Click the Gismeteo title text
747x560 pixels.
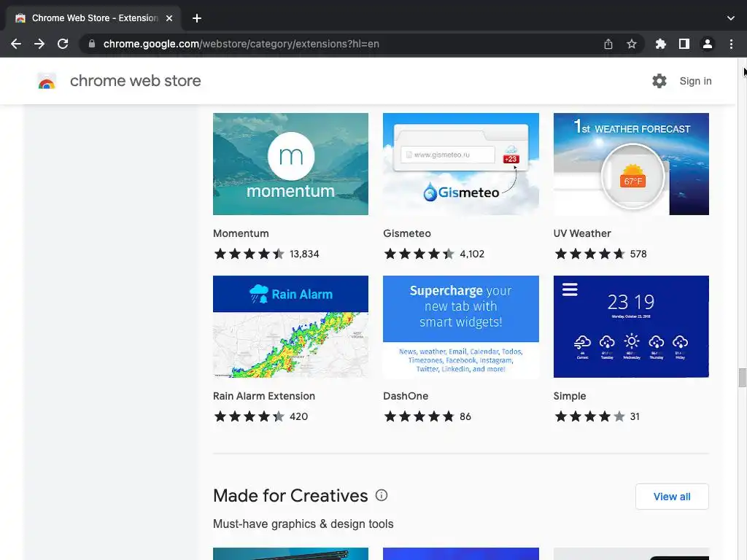pyautogui.click(x=407, y=233)
